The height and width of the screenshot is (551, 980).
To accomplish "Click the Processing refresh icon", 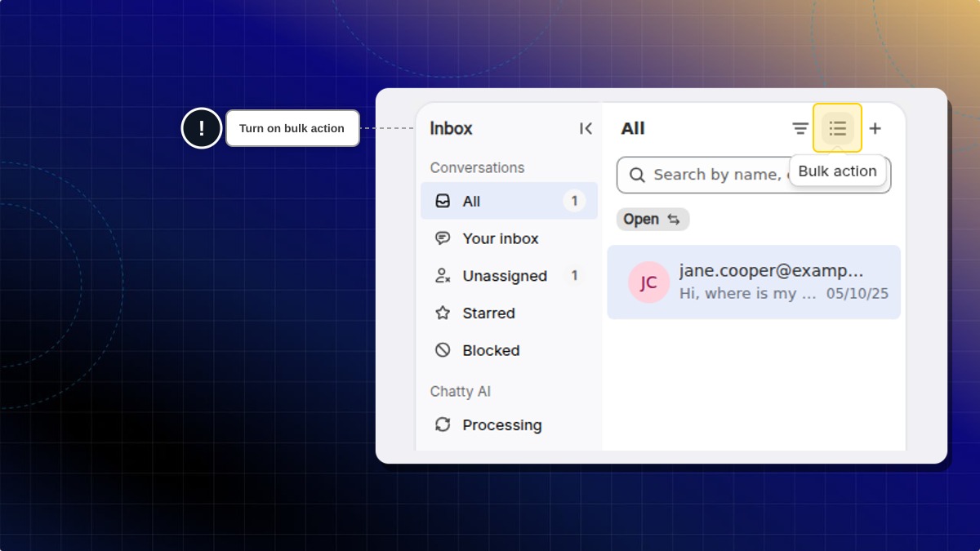I will click(443, 424).
